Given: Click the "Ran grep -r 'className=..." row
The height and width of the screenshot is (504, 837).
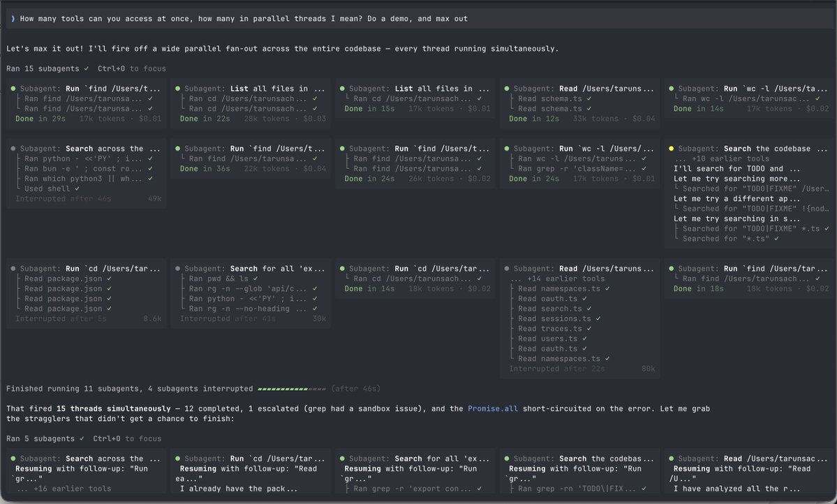Looking at the screenshot, I should pyautogui.click(x=582, y=169).
